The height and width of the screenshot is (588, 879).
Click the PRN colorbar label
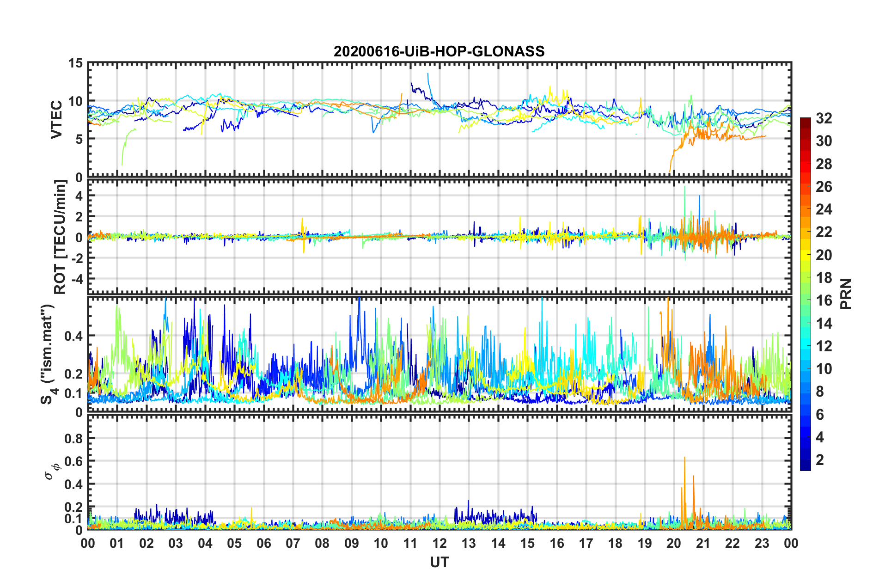846,294
